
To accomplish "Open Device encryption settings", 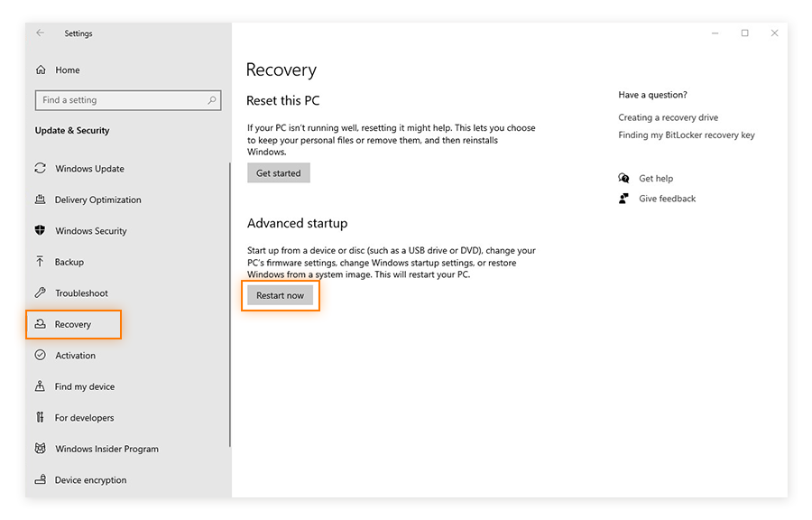I will tap(42, 479).
